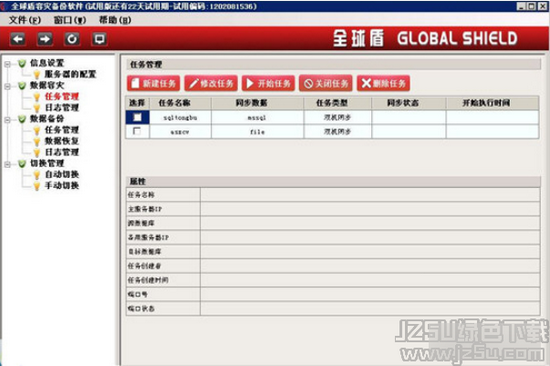Click the shield icon beside 切换管理
Image resolution: width=550 pixels, height=366 pixels.
22,164
